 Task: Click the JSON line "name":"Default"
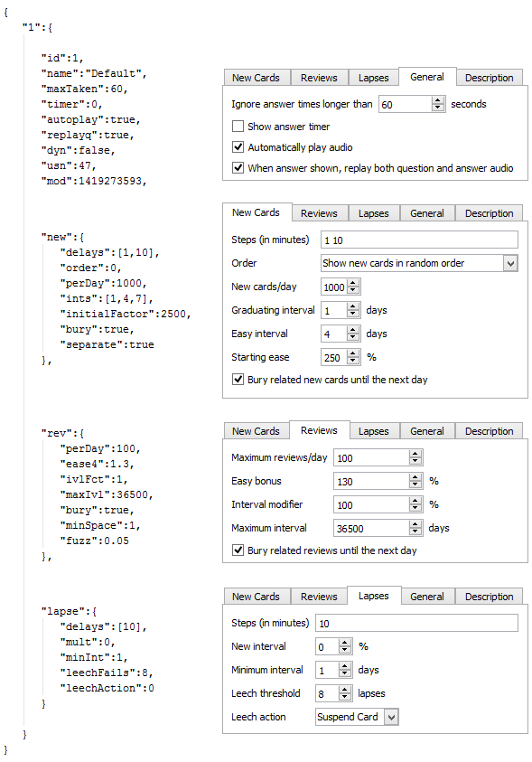click(x=94, y=73)
